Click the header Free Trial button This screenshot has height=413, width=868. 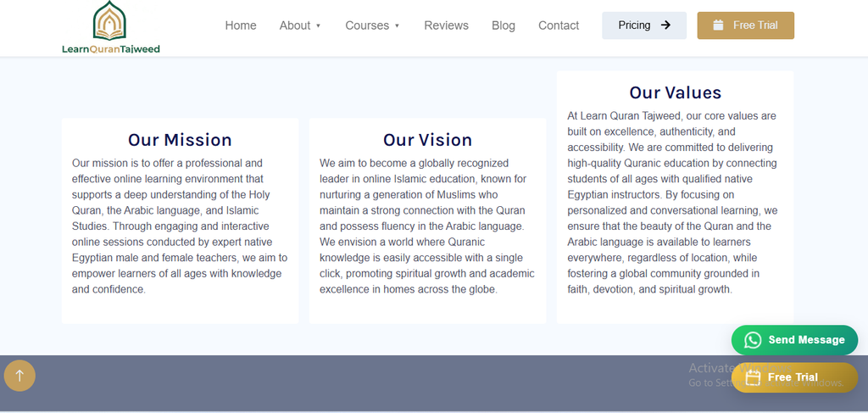tap(746, 25)
